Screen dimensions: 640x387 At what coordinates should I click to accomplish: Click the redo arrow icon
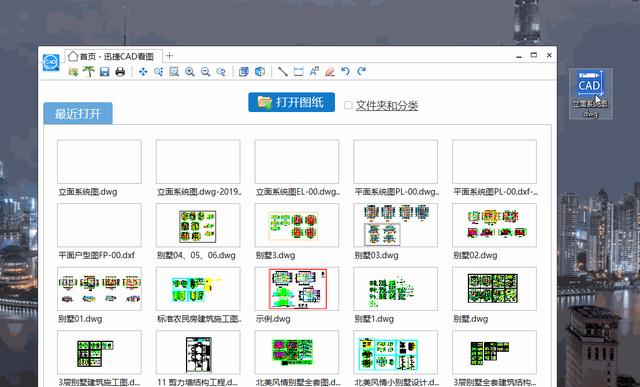tap(362, 72)
